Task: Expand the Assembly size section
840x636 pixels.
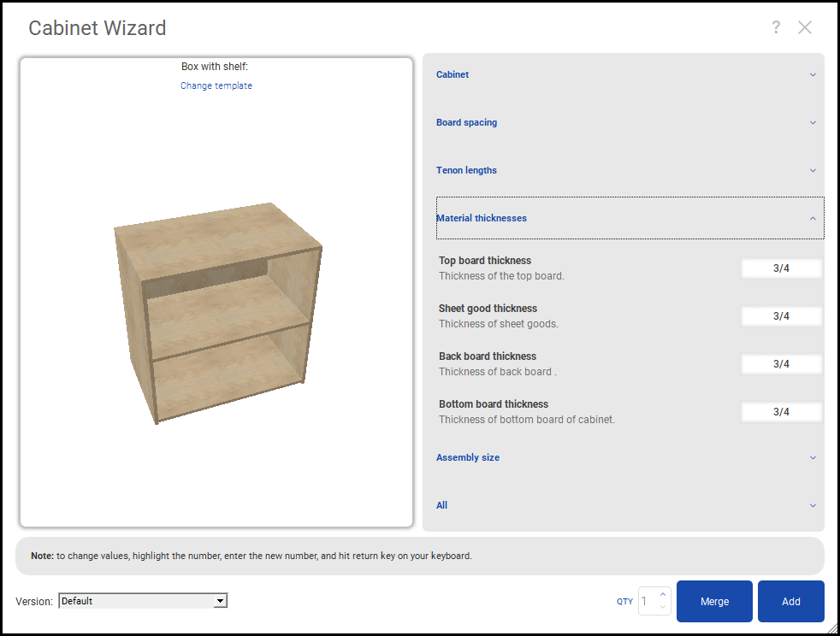Action: (630, 457)
